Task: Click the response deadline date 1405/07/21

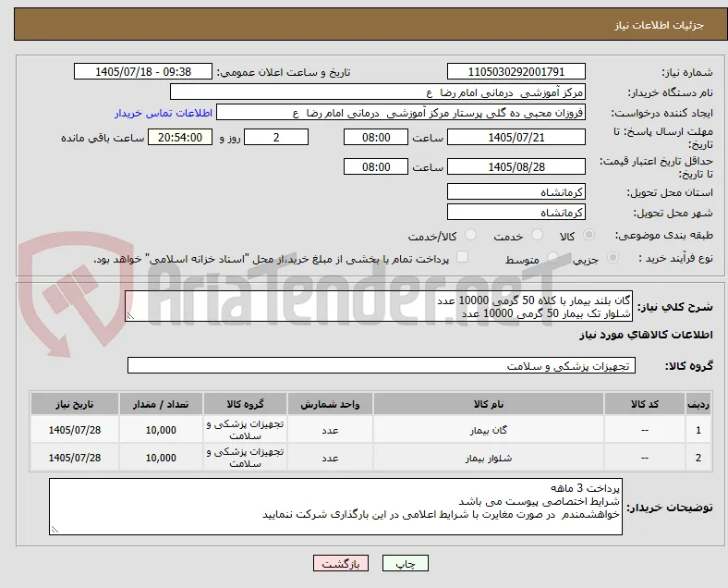Action: pos(516,137)
